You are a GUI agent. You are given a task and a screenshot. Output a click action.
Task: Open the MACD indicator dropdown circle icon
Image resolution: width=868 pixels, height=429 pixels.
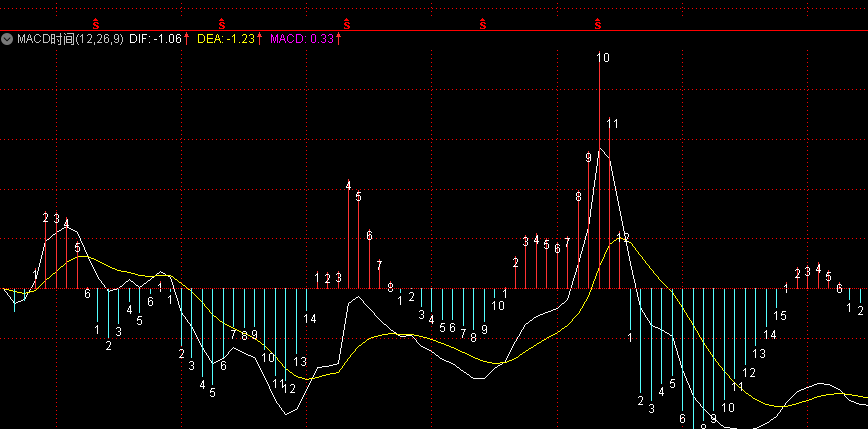click(8, 39)
